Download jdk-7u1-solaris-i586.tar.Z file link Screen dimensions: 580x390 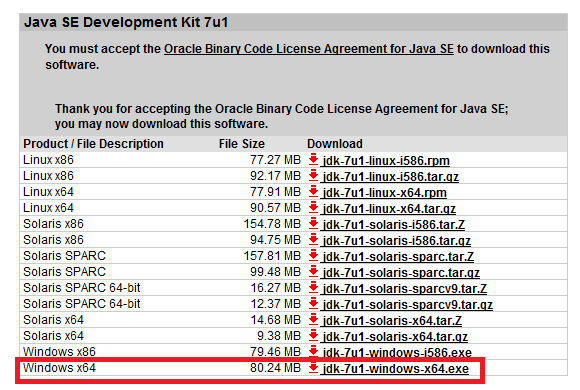click(x=394, y=225)
